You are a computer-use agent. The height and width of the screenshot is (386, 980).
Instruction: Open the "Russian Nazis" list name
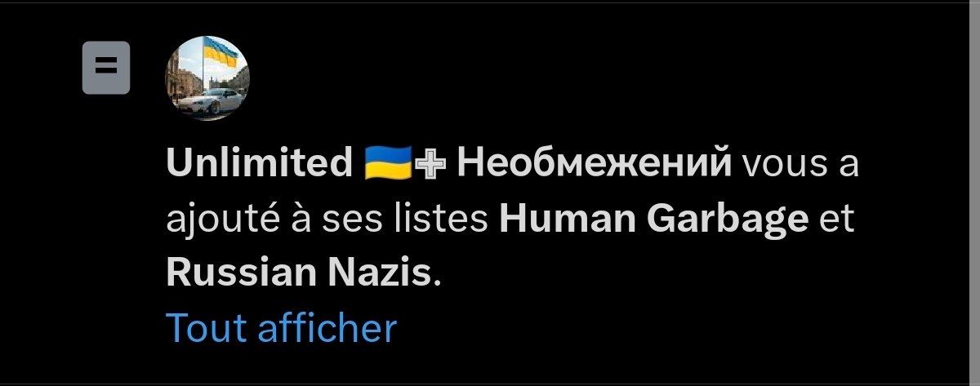coord(298,273)
